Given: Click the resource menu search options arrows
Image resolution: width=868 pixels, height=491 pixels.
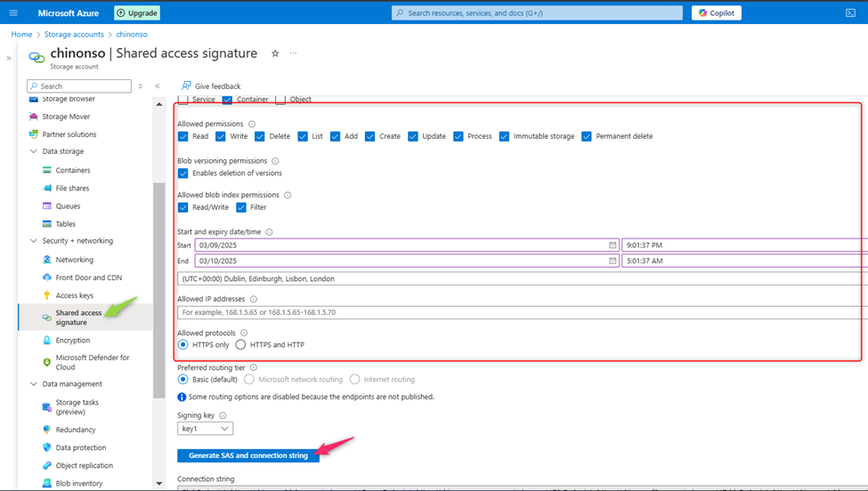Looking at the screenshot, I should [141, 85].
